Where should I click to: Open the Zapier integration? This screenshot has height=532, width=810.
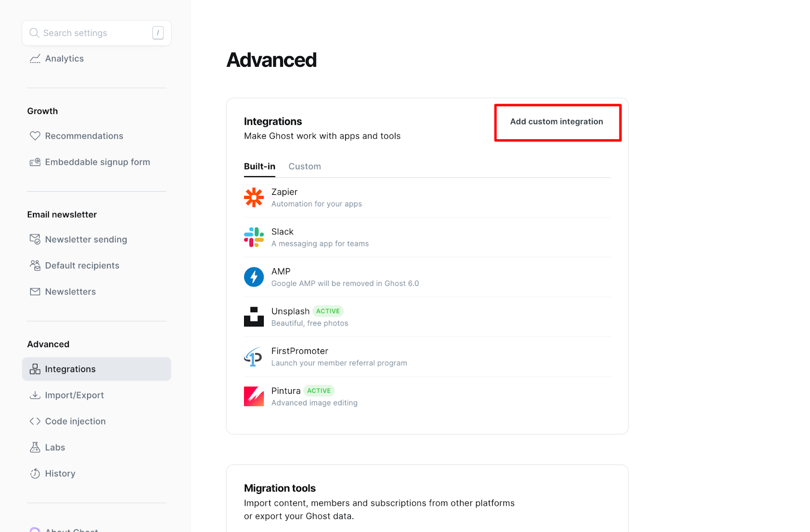tap(427, 197)
